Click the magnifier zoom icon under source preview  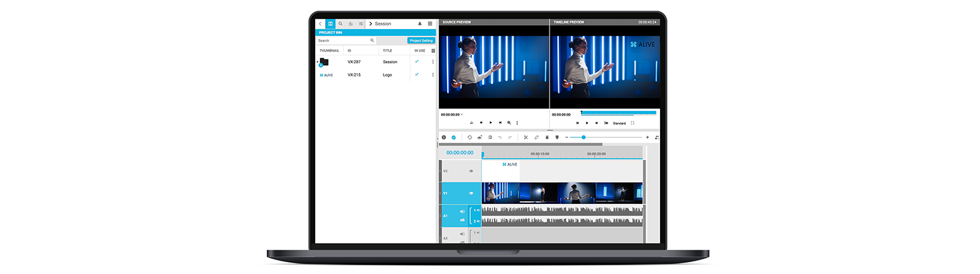(x=509, y=122)
